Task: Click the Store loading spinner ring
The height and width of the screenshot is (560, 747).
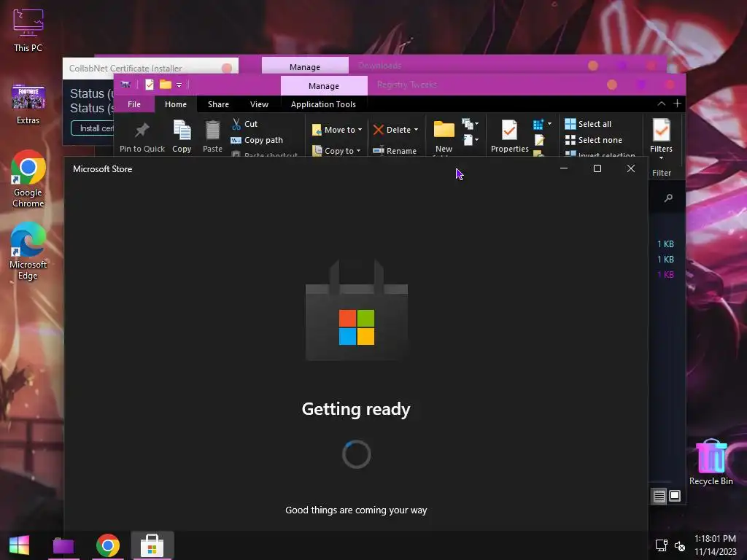Action: [x=356, y=454]
